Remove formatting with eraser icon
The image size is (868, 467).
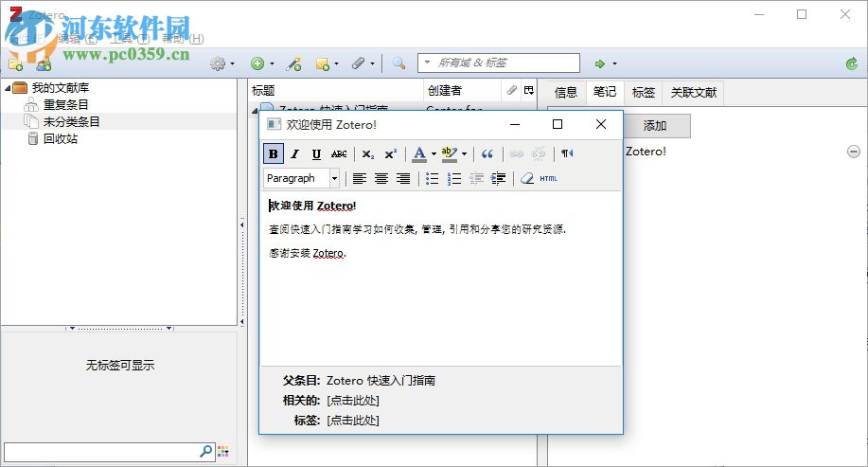(x=527, y=178)
